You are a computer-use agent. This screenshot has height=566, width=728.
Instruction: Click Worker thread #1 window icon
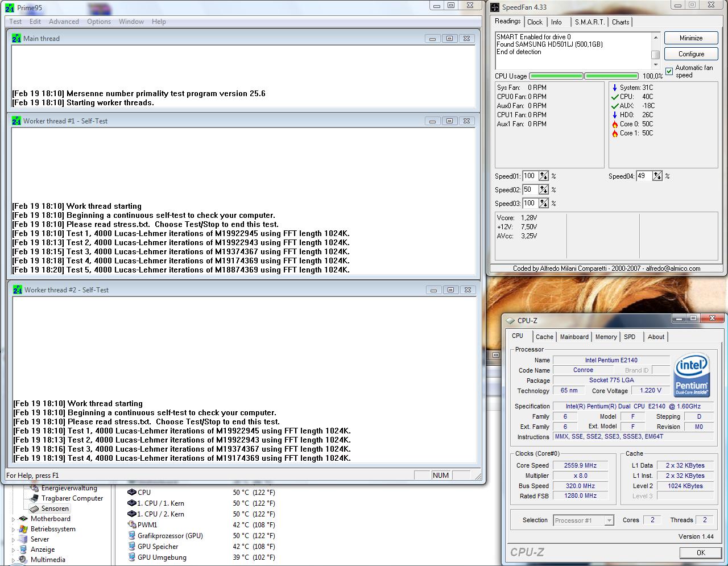click(x=16, y=121)
